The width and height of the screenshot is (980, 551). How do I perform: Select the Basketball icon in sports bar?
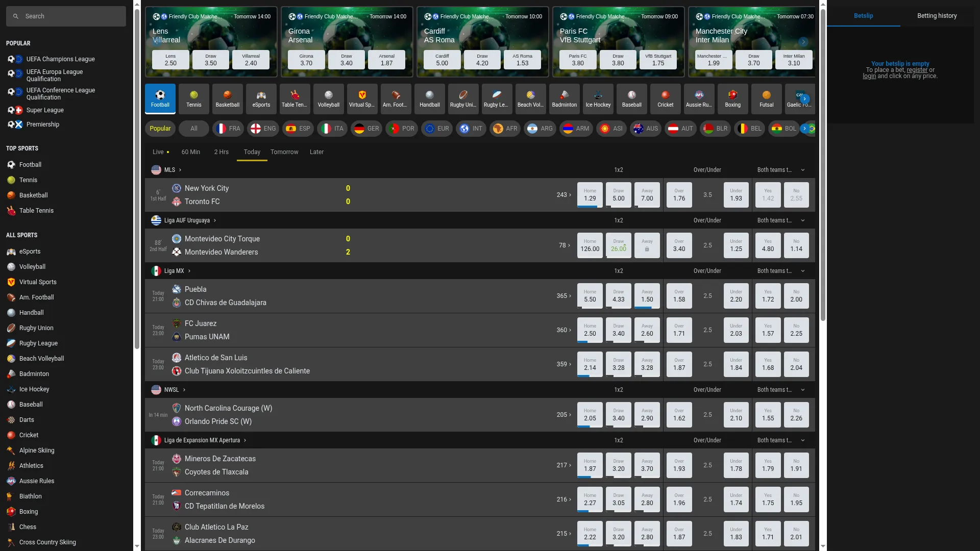(228, 98)
